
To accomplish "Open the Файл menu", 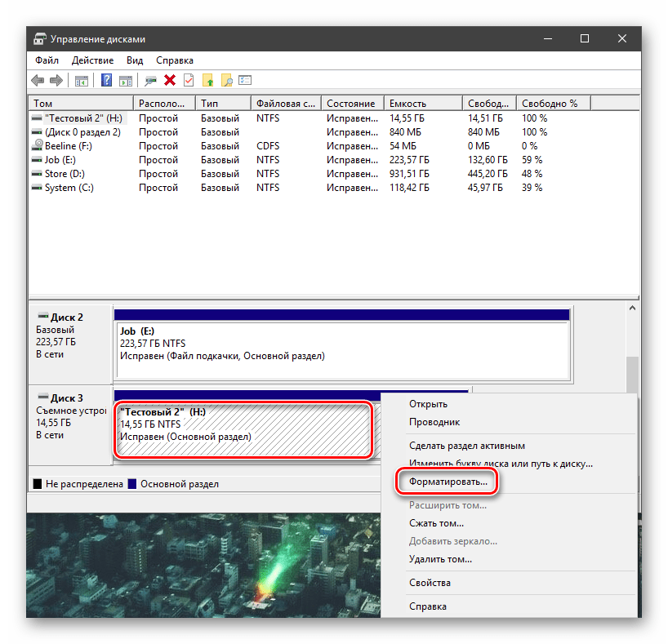I will click(x=47, y=60).
